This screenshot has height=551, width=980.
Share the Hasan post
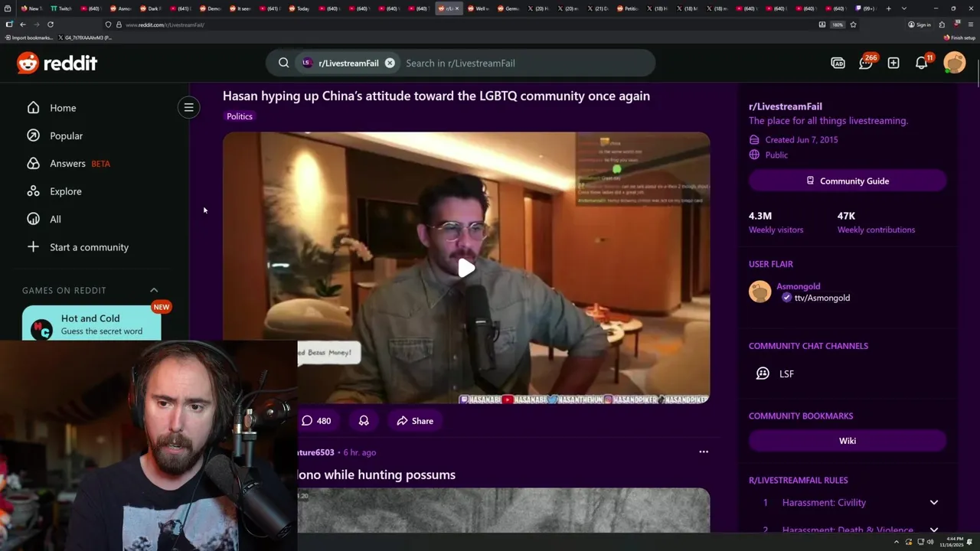tap(415, 421)
